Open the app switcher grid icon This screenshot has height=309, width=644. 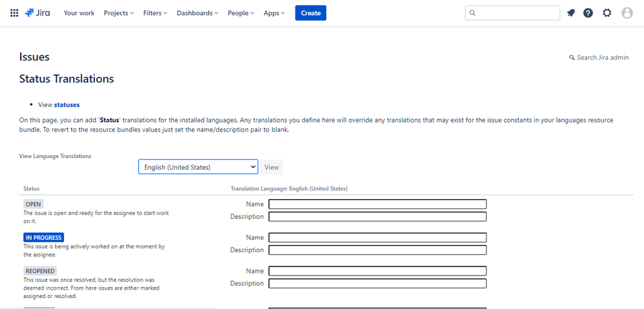pos(14,13)
